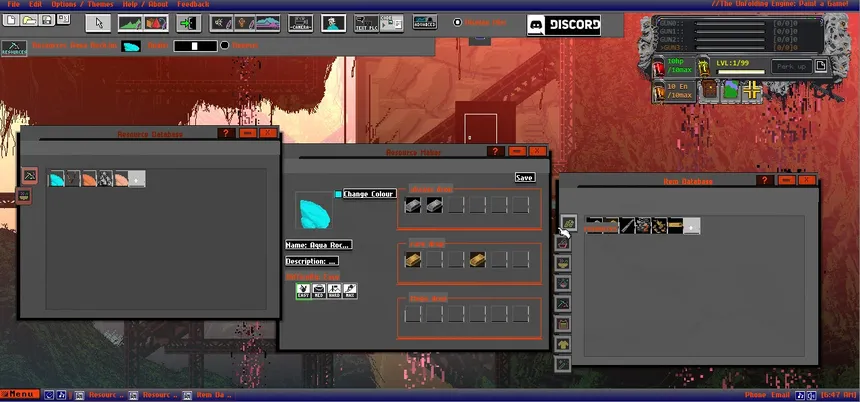The image size is (860, 402).
Task: Select pickaxe tools category in Item Database
Action: click(563, 303)
